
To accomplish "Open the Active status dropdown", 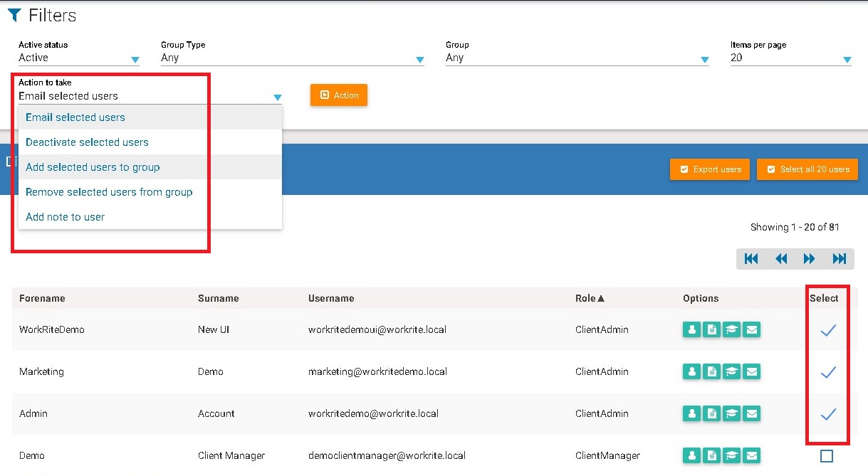I will click(x=78, y=58).
